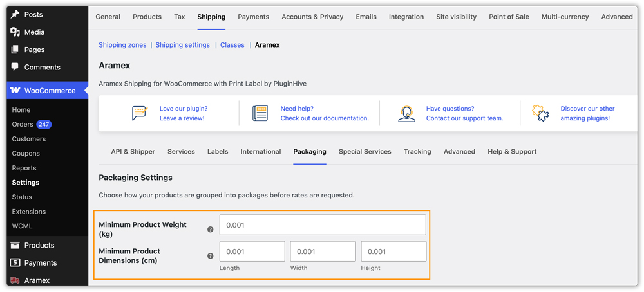The width and height of the screenshot is (644, 292).
Task: Click the Width dimension input field
Action: 323,251
